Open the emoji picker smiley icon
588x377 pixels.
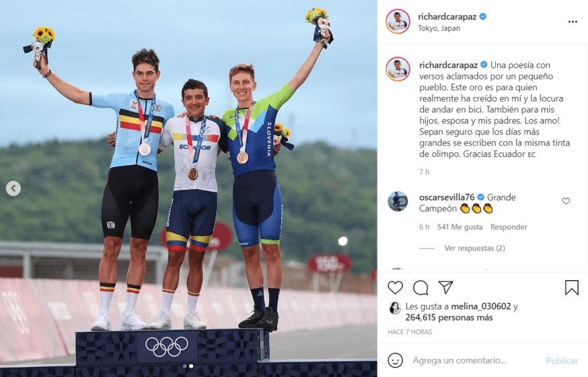pos(395,360)
